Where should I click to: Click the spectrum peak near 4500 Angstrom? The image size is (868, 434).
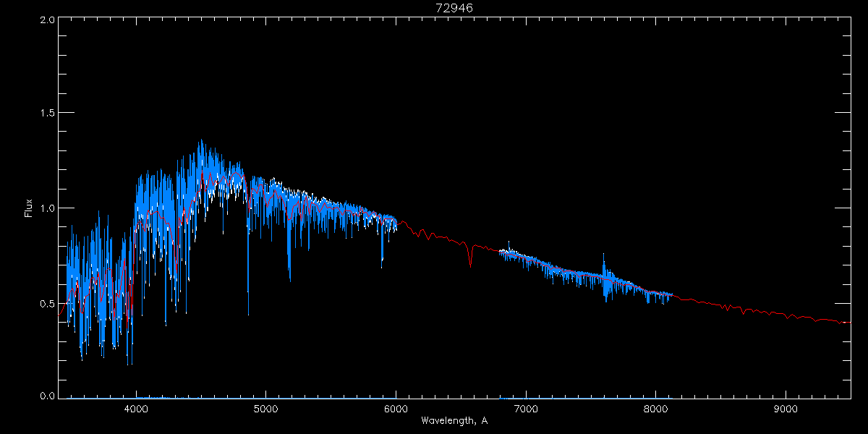click(x=201, y=145)
